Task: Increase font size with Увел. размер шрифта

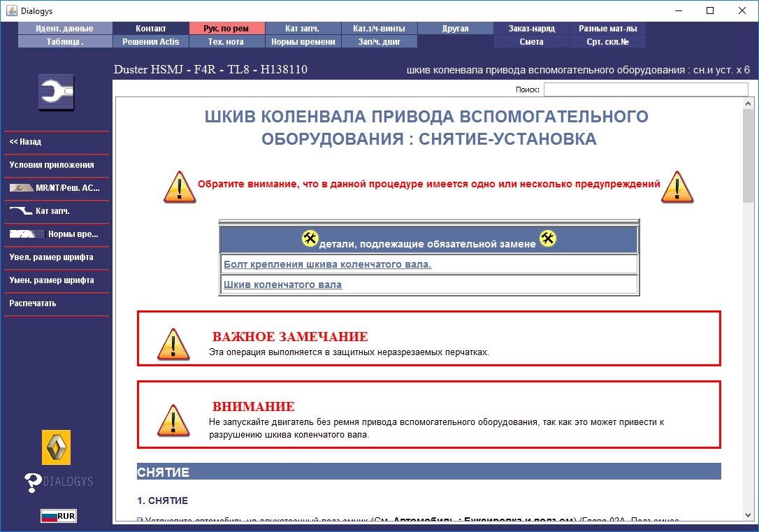Action: tap(57, 257)
